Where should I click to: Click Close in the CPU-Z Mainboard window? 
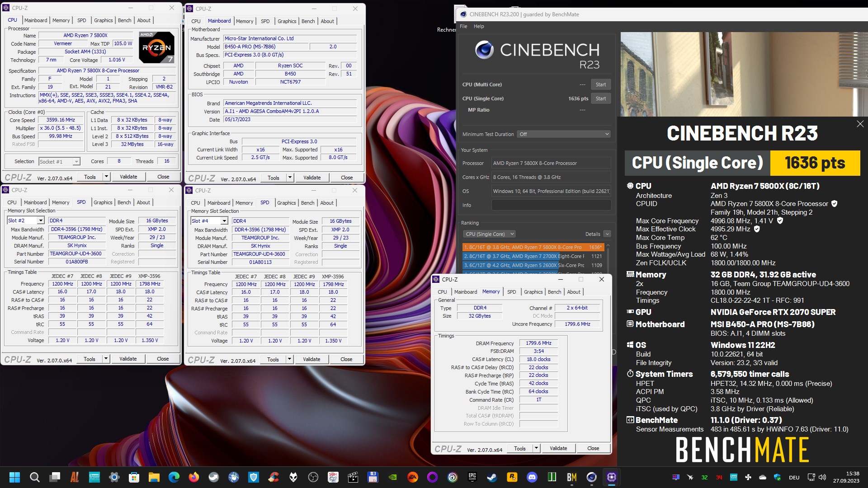347,178
